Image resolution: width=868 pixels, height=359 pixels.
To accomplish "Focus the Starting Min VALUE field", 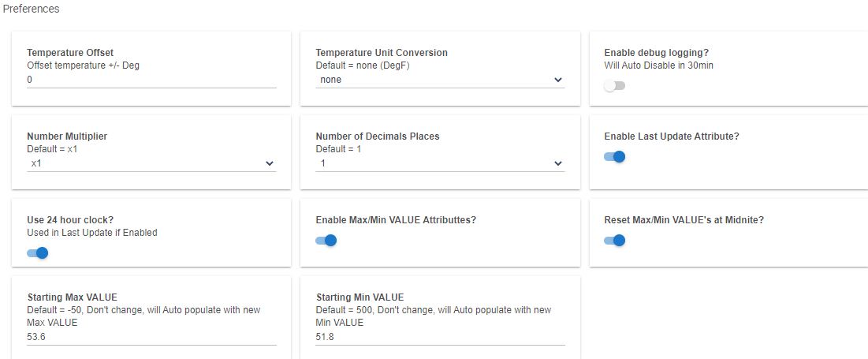I will click(440, 337).
